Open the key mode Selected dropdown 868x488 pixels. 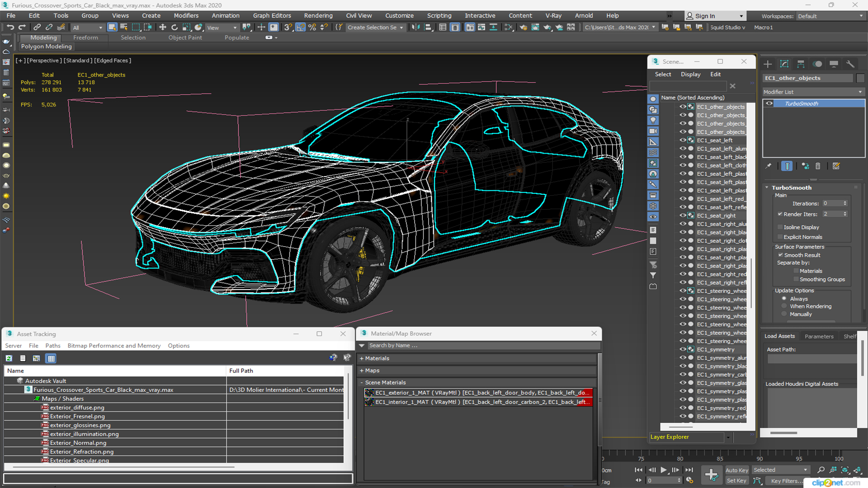(780, 470)
